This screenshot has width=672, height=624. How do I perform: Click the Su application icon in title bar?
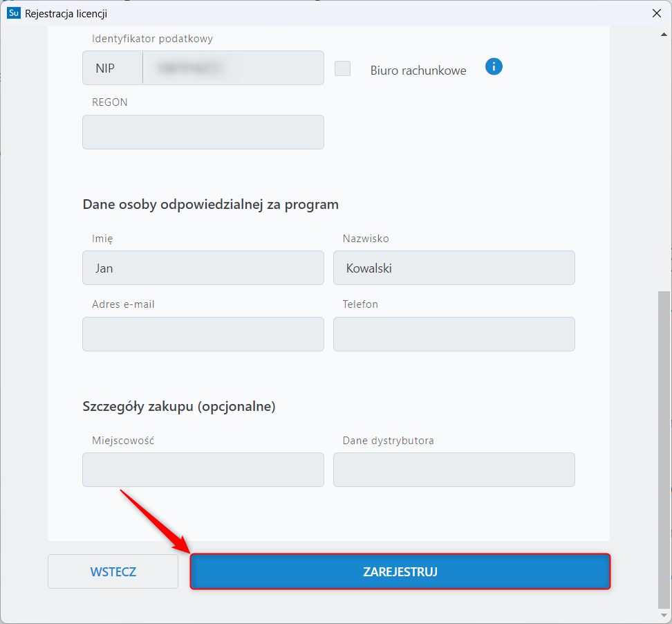tap(14, 13)
